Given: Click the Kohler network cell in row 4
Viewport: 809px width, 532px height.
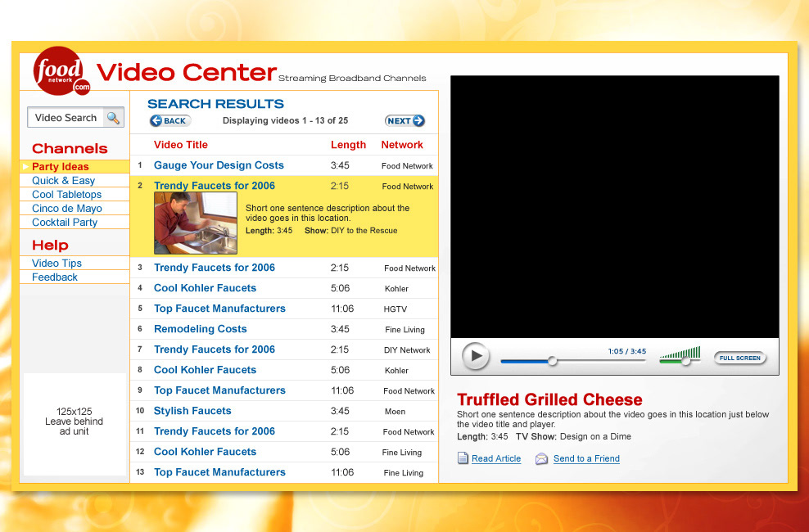Looking at the screenshot, I should coord(396,289).
